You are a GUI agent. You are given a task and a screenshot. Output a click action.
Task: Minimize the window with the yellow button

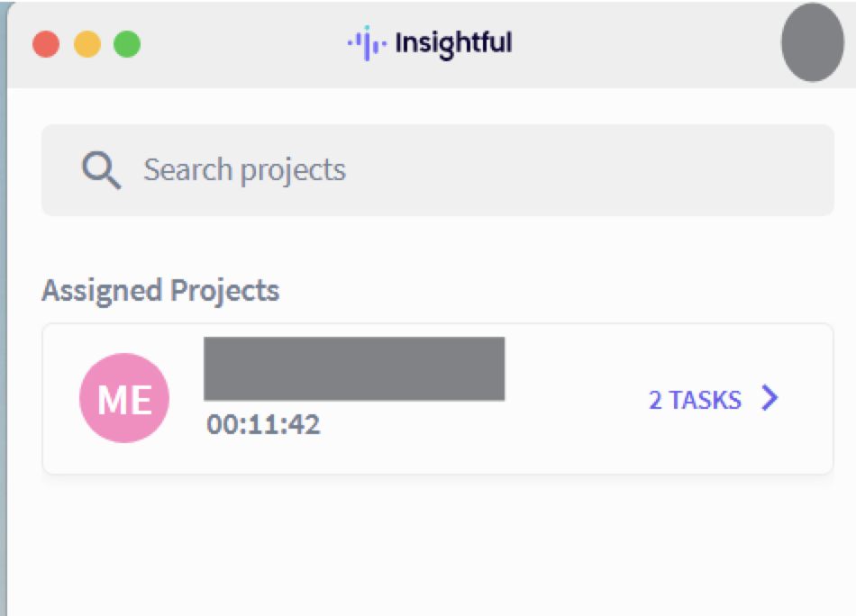[87, 44]
